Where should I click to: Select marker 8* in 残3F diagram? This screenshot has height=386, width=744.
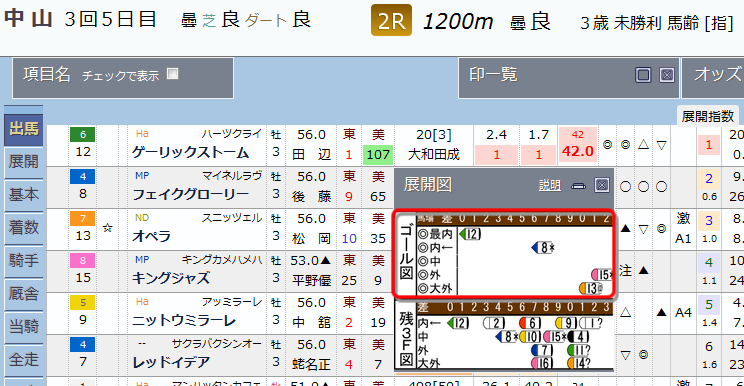click(x=507, y=337)
